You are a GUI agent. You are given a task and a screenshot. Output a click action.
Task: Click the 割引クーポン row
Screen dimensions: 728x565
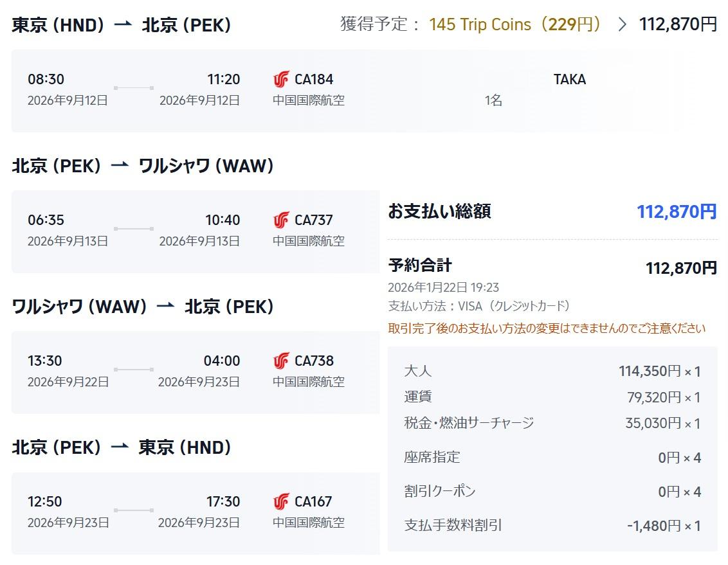point(552,491)
